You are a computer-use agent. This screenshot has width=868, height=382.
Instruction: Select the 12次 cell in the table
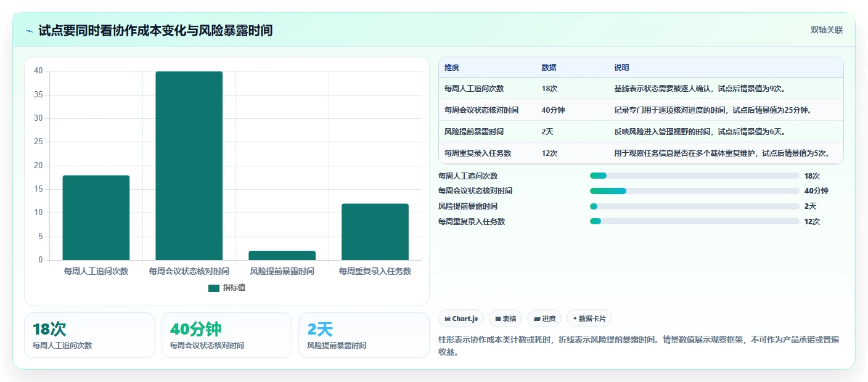click(x=549, y=153)
